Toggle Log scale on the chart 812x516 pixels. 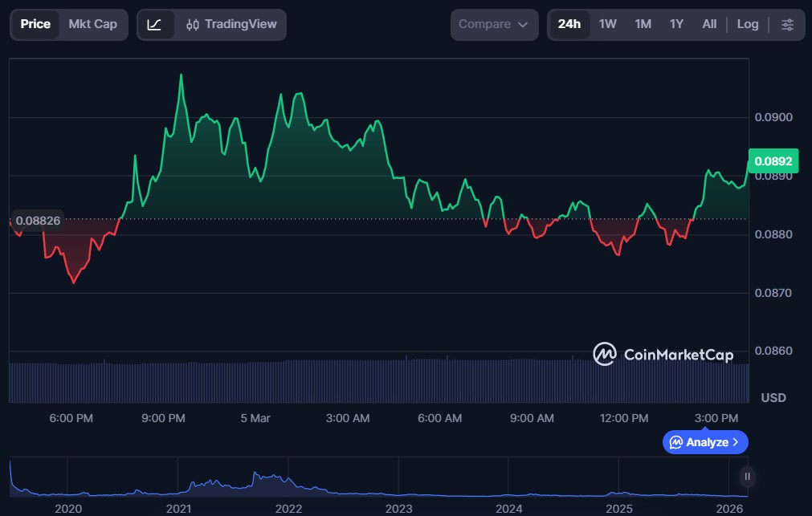pos(747,25)
